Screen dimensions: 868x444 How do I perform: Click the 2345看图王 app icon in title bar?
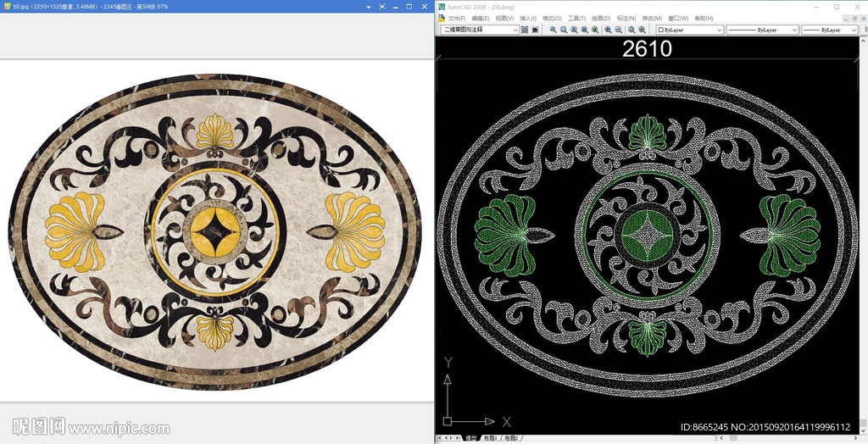click(x=7, y=7)
